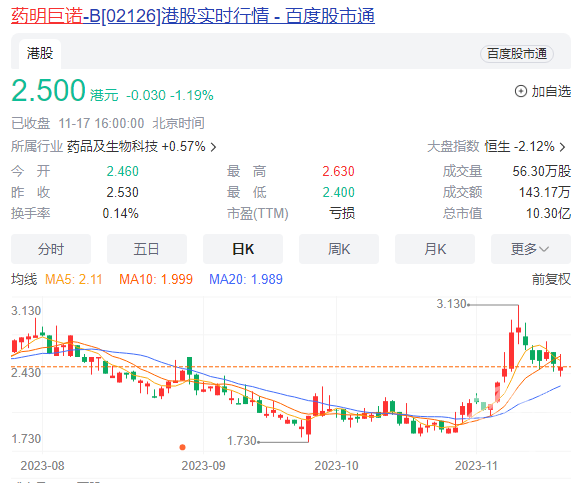Click the 2023-11 date axis label
Viewport: 580px width, 483px height.
click(476, 466)
